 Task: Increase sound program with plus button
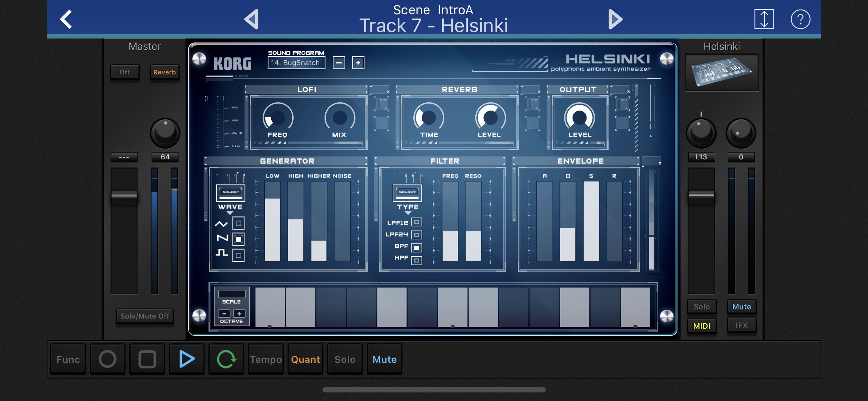358,63
